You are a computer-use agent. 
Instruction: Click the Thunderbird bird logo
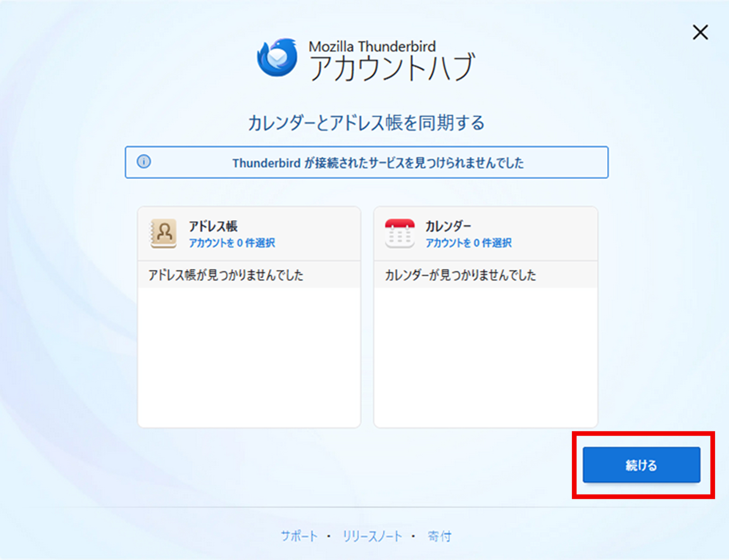[x=277, y=57]
